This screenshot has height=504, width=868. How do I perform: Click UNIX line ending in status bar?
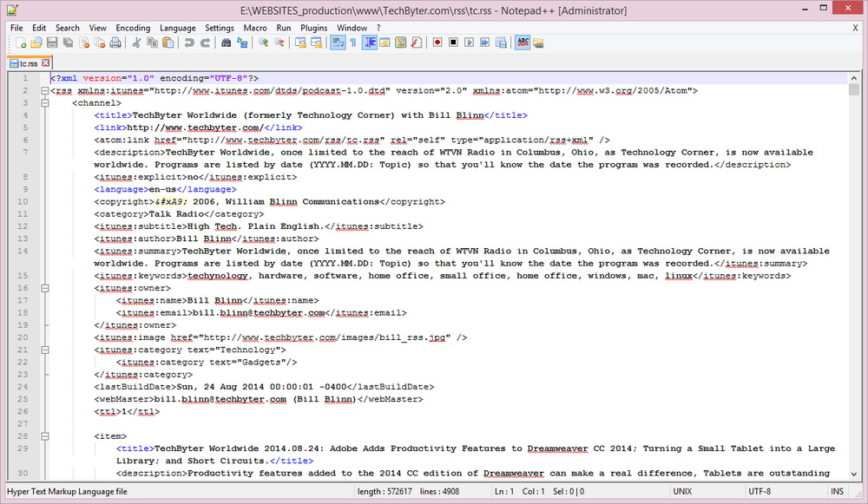[682, 491]
